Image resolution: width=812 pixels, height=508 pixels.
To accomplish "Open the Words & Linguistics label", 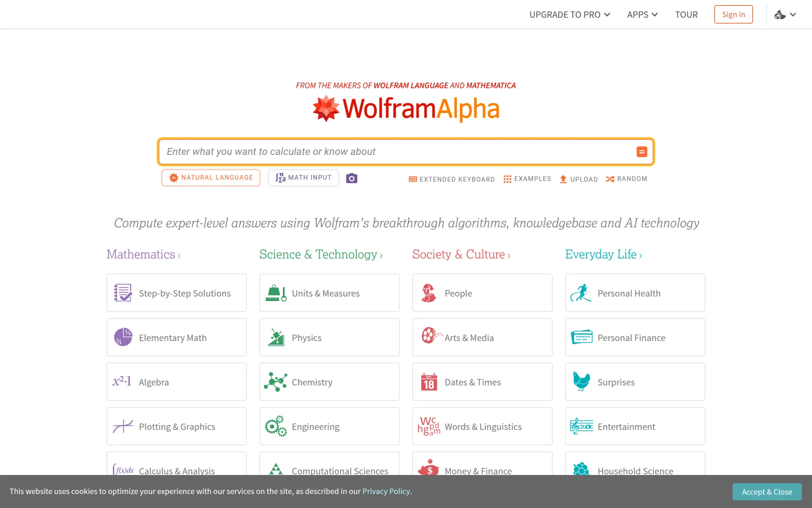I will (x=483, y=427).
